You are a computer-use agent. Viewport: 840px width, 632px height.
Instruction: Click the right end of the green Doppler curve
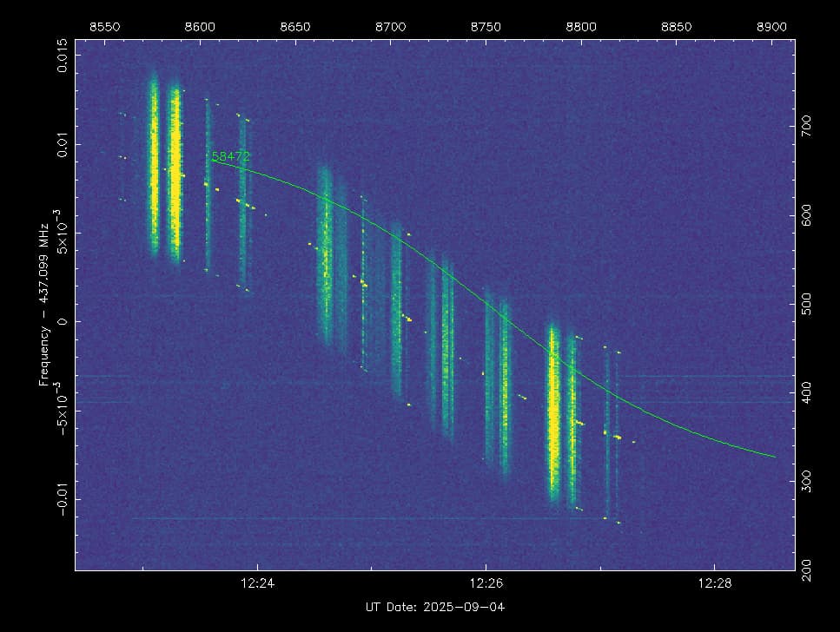coord(774,456)
